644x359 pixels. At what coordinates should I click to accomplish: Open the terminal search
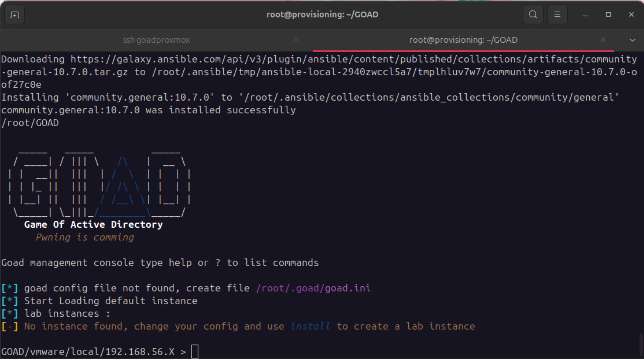[533, 15]
